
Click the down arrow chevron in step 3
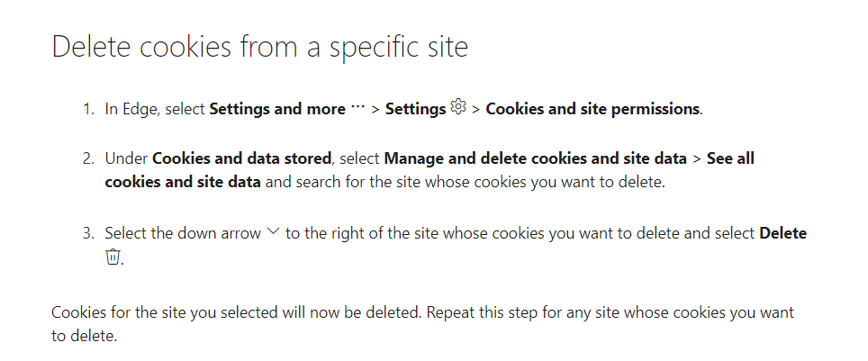pos(275,232)
